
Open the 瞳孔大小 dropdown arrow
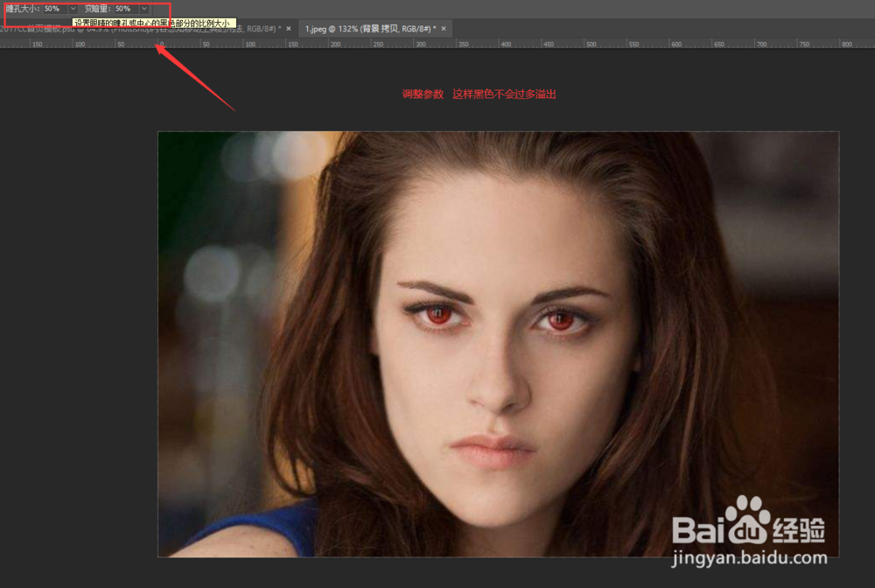coord(73,9)
